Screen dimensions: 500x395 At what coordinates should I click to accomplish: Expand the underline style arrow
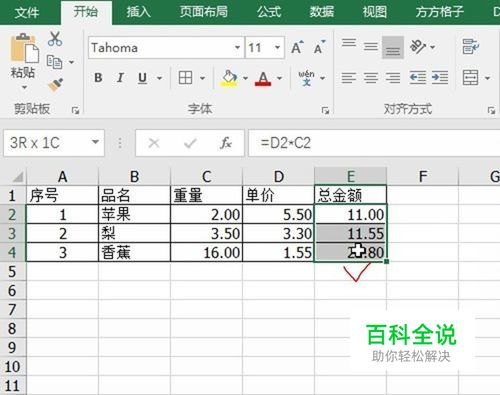(159, 78)
